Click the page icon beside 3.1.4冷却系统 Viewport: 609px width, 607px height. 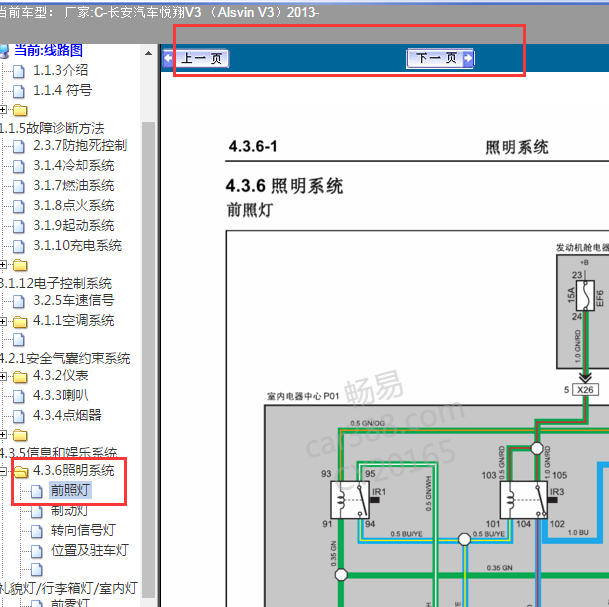pos(18,166)
